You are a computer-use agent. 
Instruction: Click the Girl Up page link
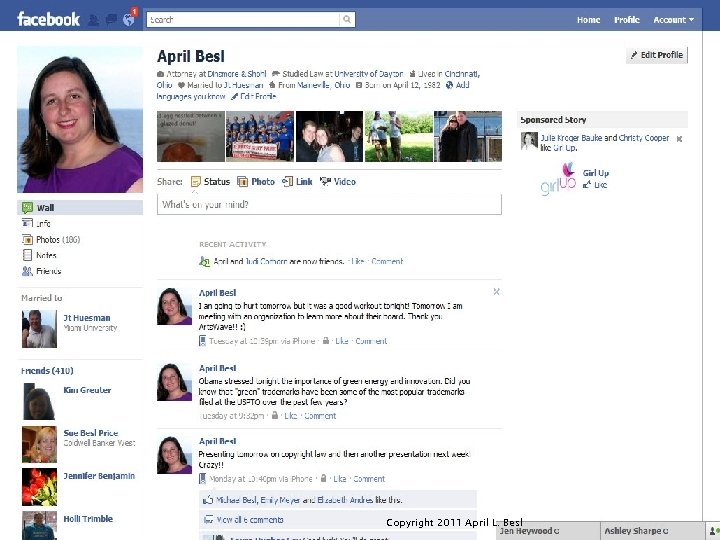(x=596, y=173)
